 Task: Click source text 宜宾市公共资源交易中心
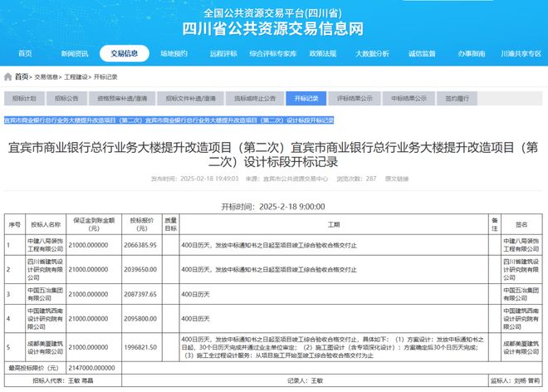296,179
